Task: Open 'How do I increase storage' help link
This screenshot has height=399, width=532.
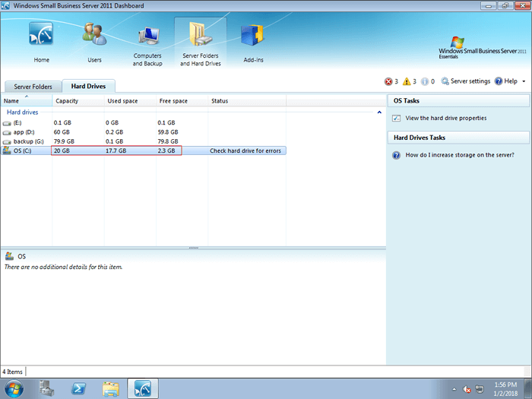Action: pos(460,155)
